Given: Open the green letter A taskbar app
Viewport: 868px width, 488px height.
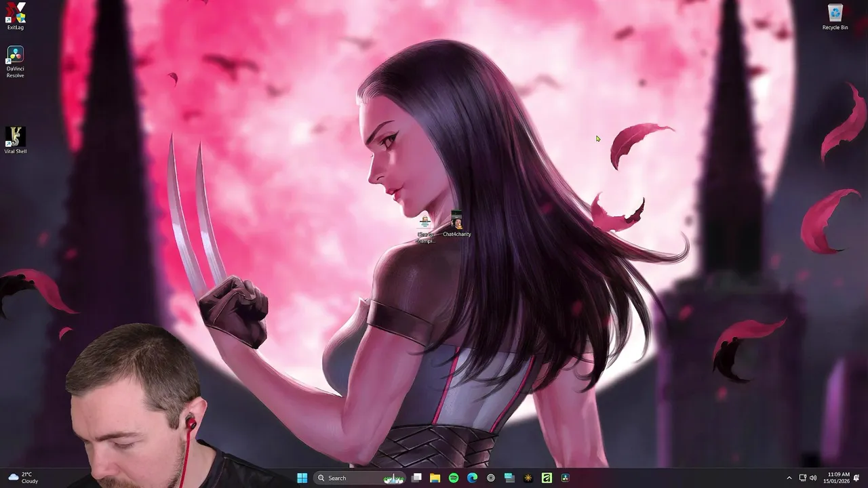Looking at the screenshot, I should (547, 478).
